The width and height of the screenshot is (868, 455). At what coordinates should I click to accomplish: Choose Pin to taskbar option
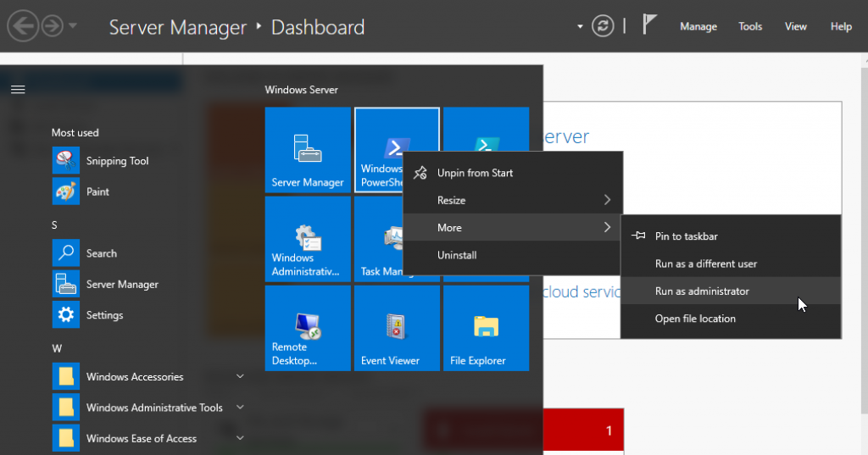[686, 236]
